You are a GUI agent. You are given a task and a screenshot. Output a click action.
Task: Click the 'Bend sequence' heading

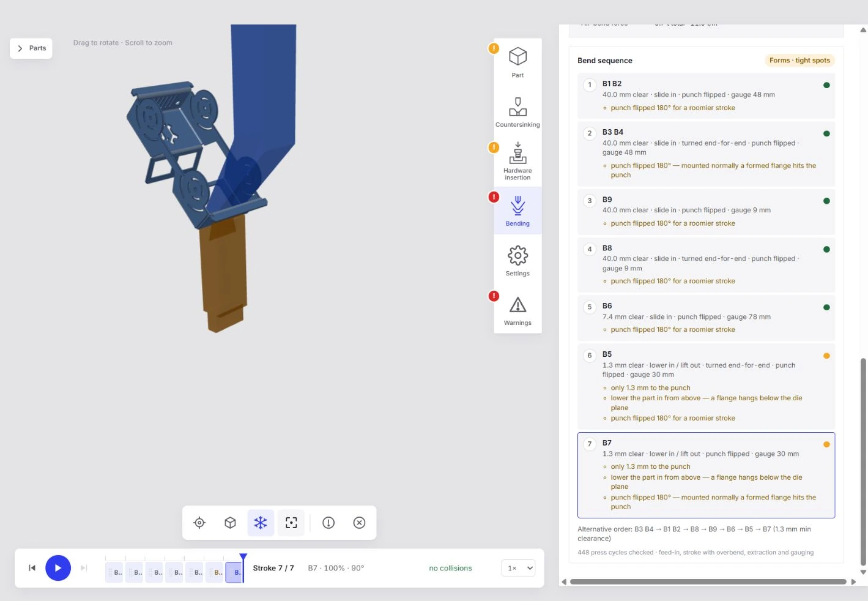pos(605,61)
